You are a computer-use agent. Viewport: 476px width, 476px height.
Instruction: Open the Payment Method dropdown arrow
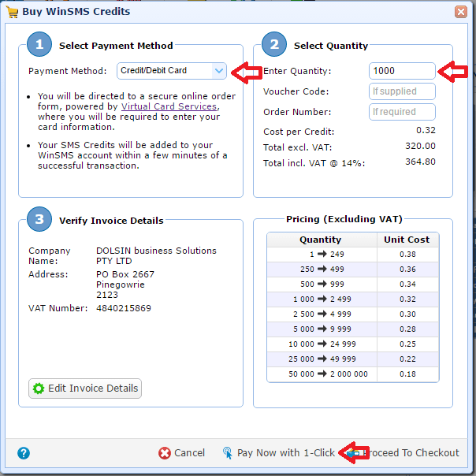(219, 71)
